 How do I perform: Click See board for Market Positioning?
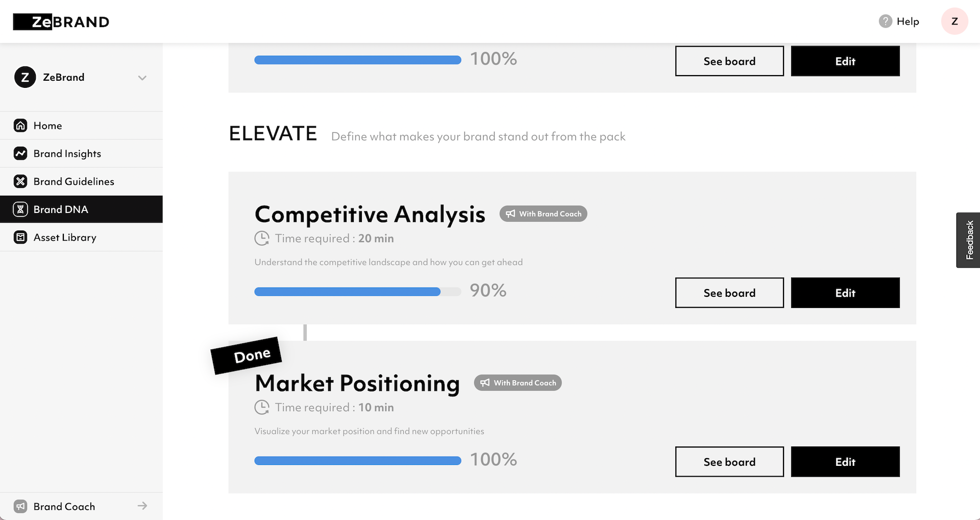pos(729,462)
